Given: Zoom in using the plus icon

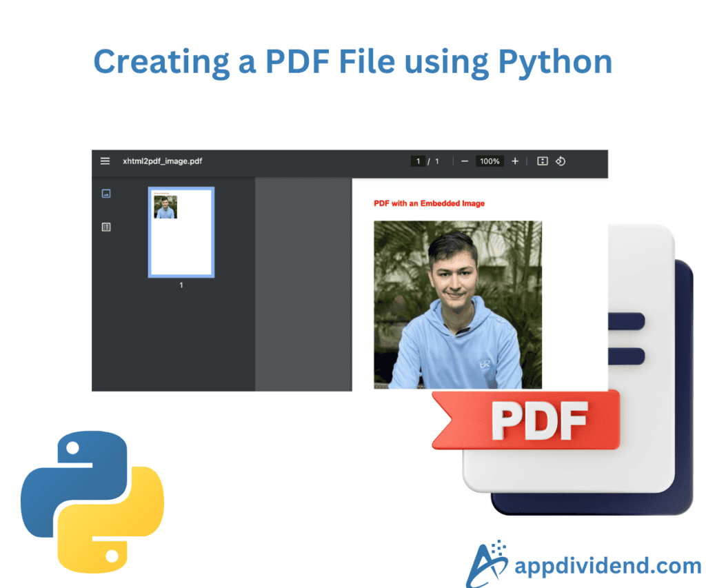Looking at the screenshot, I should pos(515,161).
